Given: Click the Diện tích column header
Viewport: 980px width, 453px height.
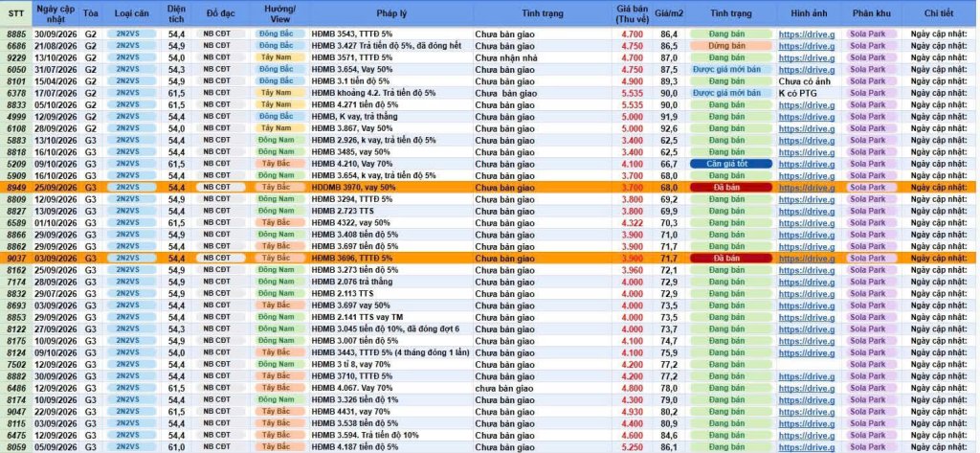Looking at the screenshot, I should coord(176,13).
